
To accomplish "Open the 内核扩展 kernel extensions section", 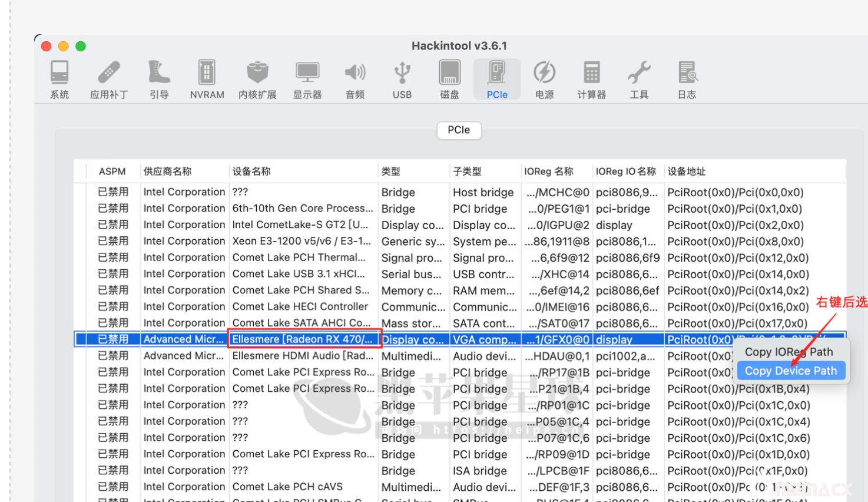I will click(x=257, y=80).
